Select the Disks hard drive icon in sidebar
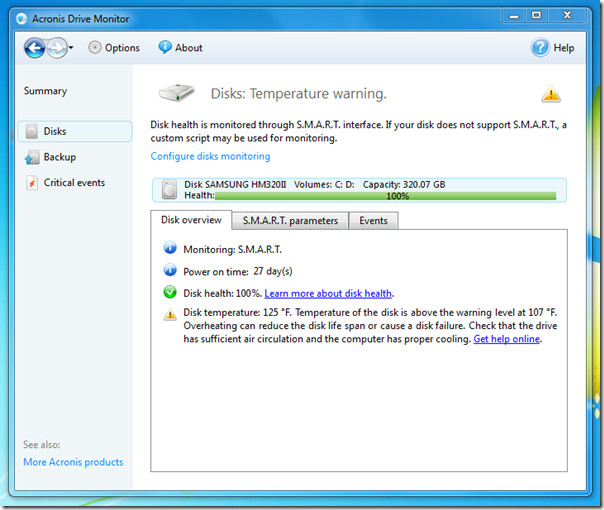Screen dimensions: 604x510 (x=32, y=131)
